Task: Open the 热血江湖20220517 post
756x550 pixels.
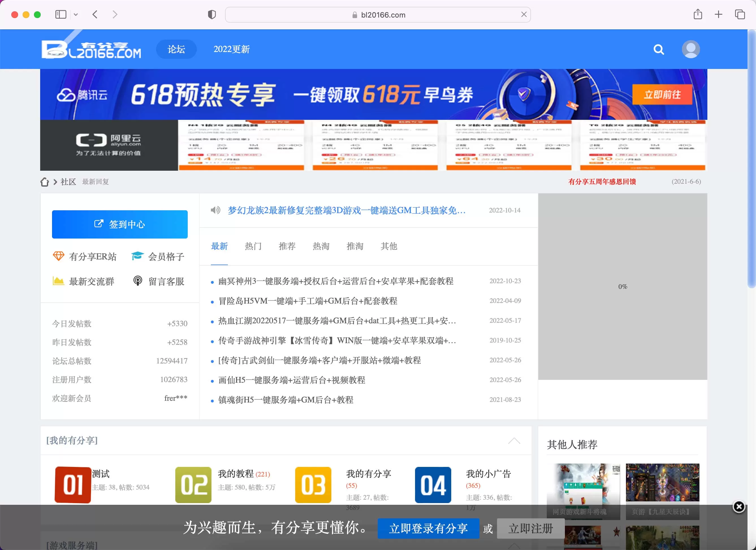Action: tap(337, 321)
